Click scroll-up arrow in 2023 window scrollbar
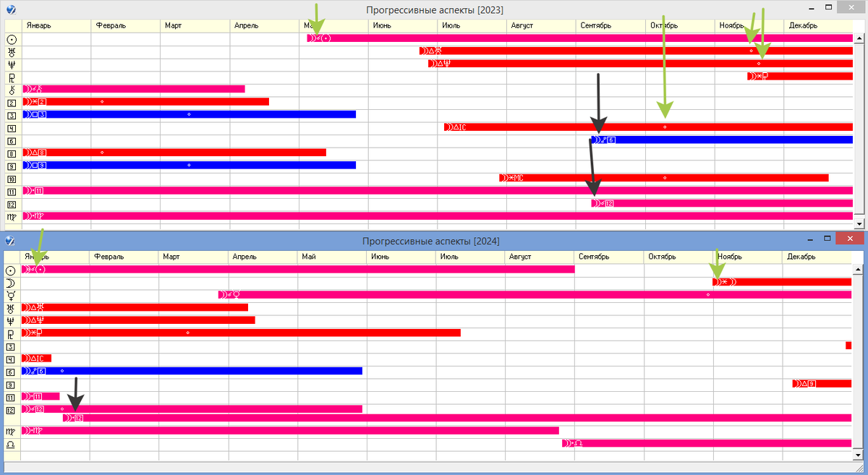The width and height of the screenshot is (868, 475). click(x=859, y=40)
